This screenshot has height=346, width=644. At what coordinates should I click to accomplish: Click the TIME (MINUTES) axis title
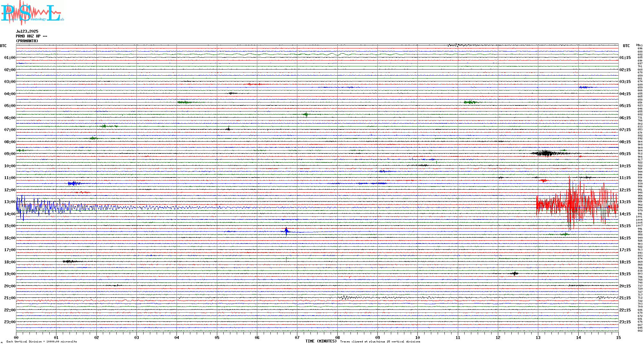click(x=321, y=341)
